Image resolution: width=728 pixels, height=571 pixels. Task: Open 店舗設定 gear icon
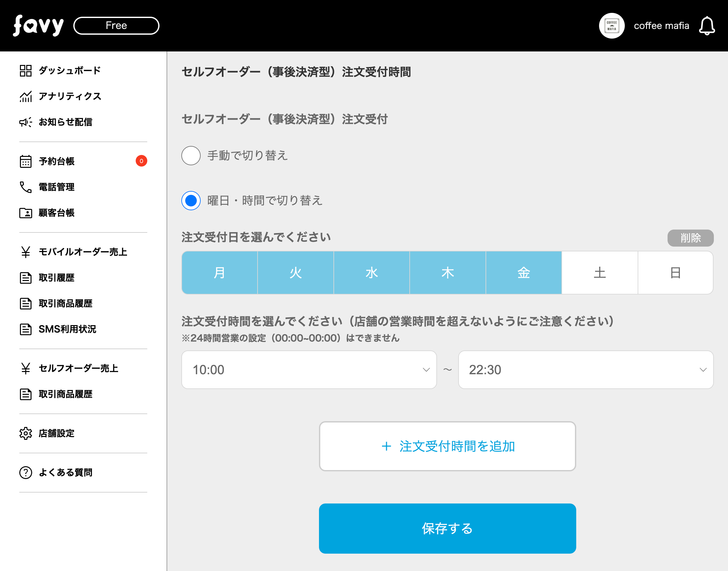tap(25, 433)
